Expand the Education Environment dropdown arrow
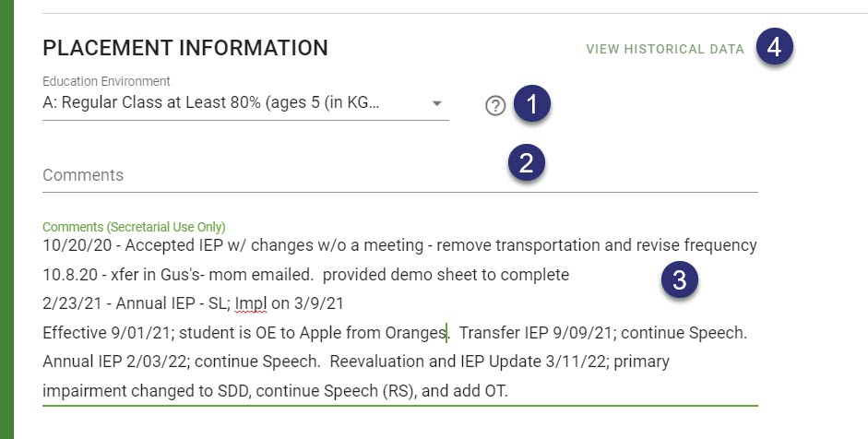This screenshot has height=439, width=868. [437, 103]
